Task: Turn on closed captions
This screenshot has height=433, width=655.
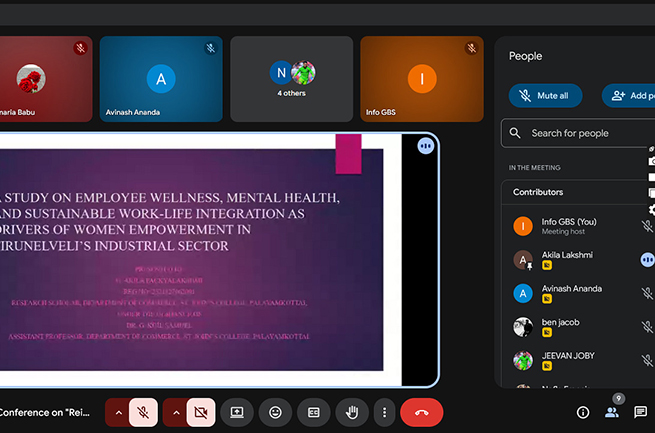Action: [313, 412]
